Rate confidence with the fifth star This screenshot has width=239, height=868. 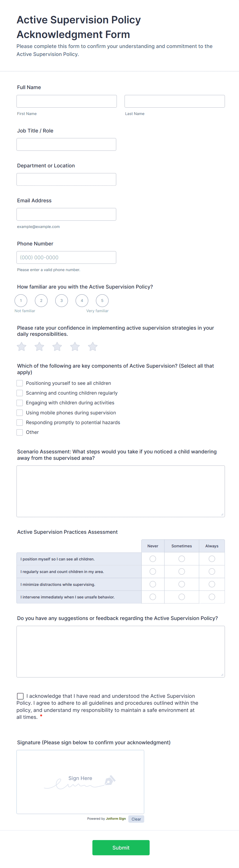click(x=93, y=346)
